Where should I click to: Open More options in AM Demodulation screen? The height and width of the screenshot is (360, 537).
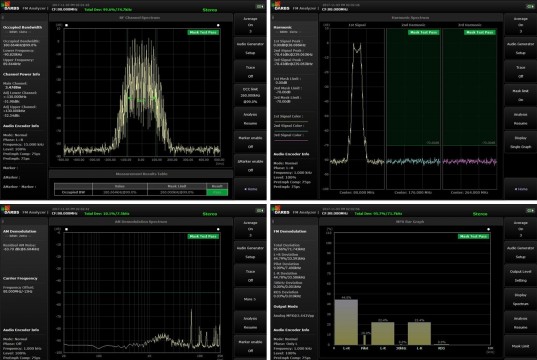(250, 299)
